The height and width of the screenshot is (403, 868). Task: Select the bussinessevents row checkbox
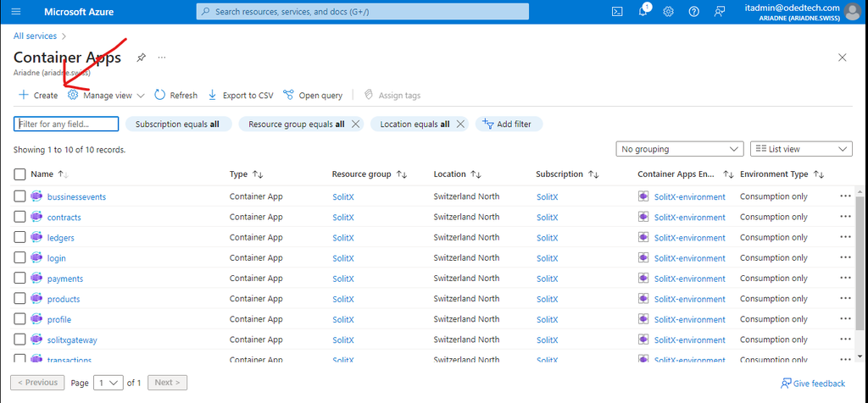tap(20, 196)
